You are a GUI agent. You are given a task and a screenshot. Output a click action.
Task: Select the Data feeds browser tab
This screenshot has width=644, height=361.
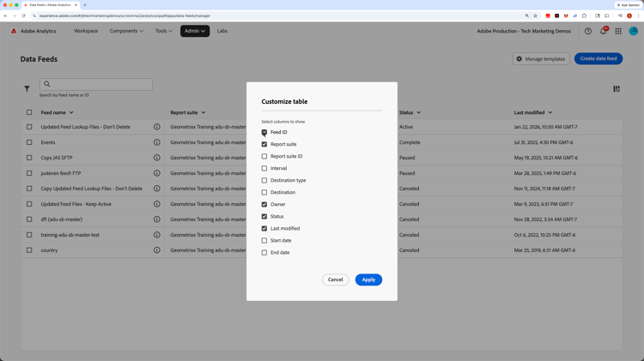(50, 5)
